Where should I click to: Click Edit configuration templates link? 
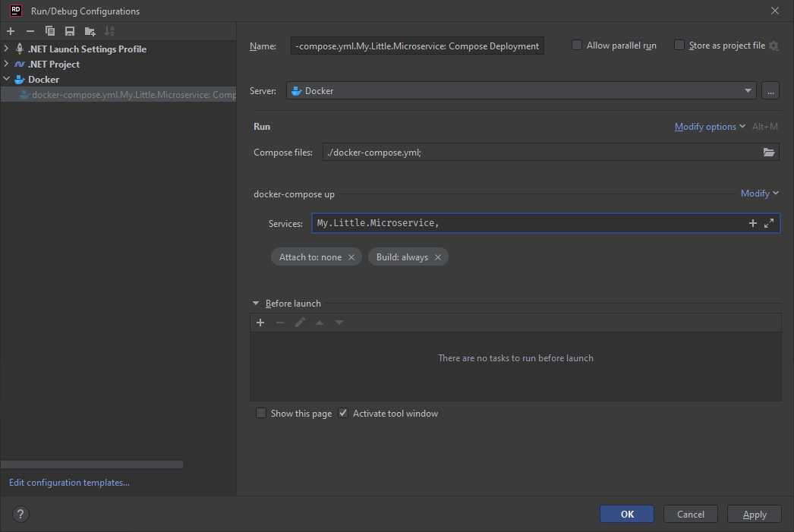click(68, 482)
